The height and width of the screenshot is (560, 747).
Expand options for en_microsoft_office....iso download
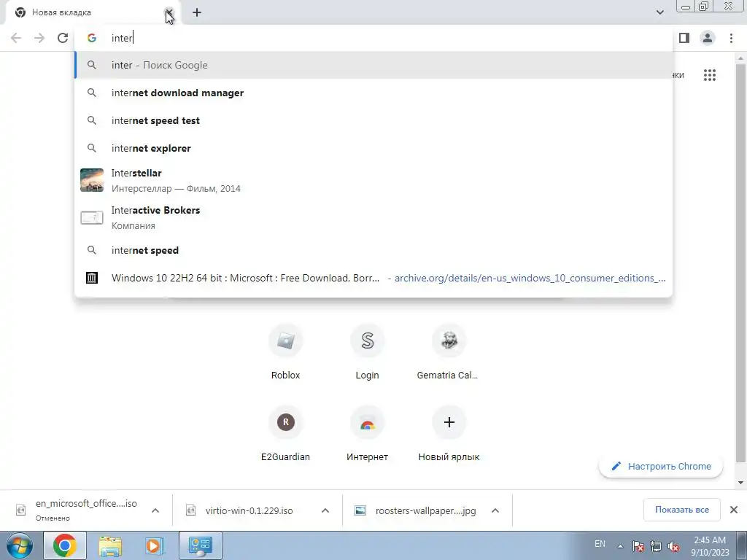pyautogui.click(x=155, y=510)
